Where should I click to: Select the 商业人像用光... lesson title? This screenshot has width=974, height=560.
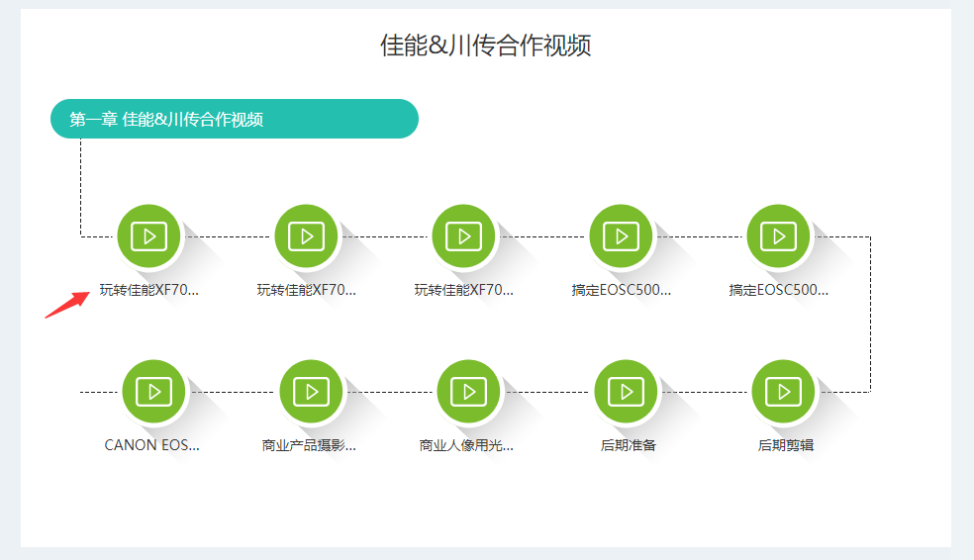pyautogui.click(x=466, y=445)
